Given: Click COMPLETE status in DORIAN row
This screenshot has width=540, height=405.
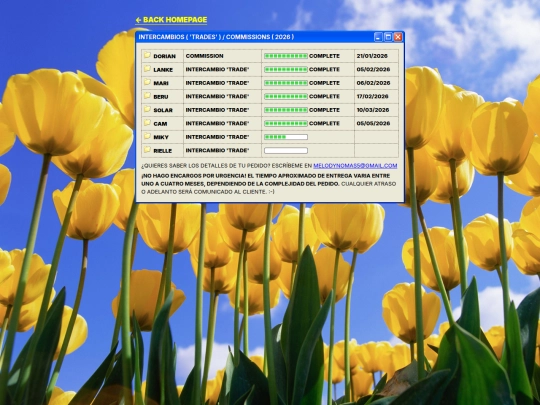Looking at the screenshot, I should tap(324, 56).
